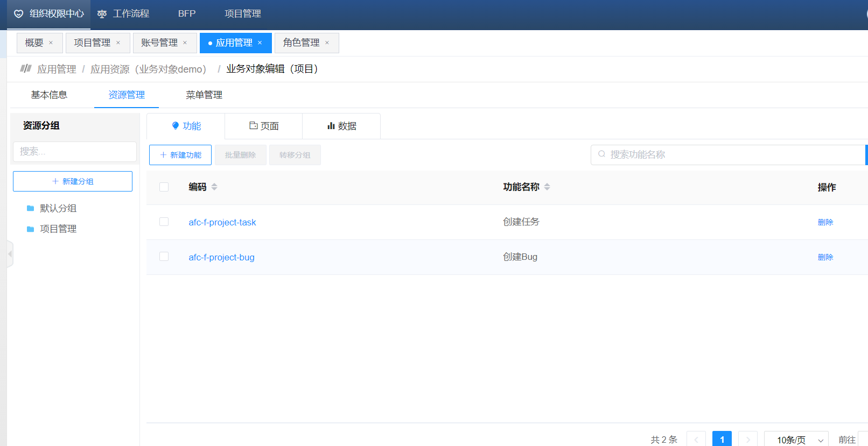Switch to the 数据 resource tab
This screenshot has height=446, width=868.
341,126
